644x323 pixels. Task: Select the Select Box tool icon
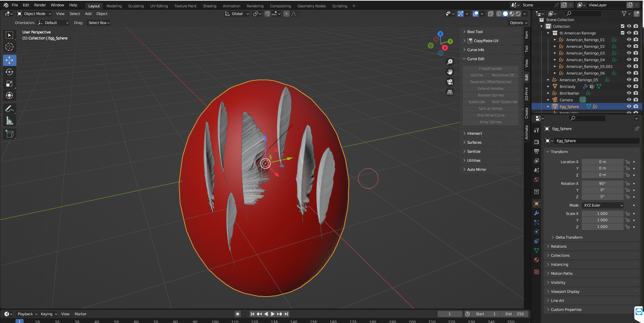pos(9,35)
